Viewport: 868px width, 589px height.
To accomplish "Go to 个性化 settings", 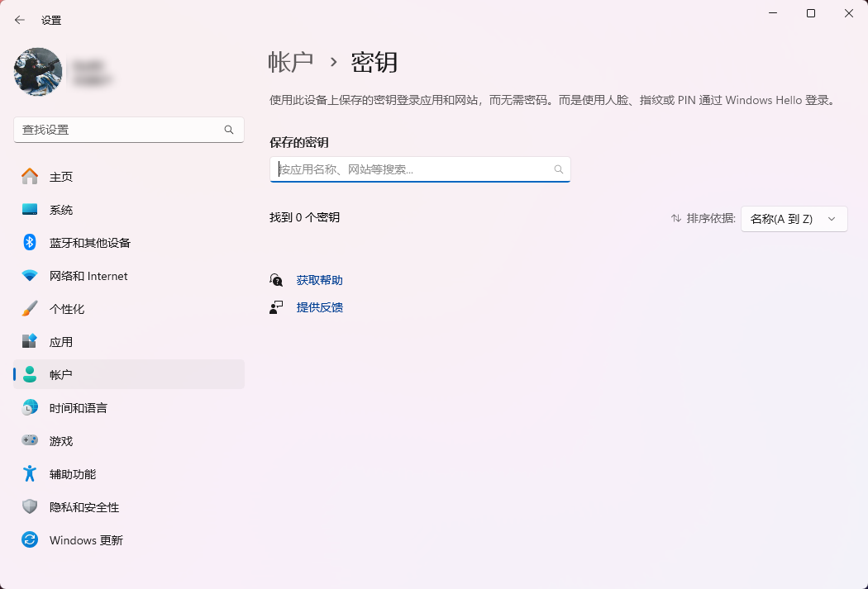I will coord(64,308).
